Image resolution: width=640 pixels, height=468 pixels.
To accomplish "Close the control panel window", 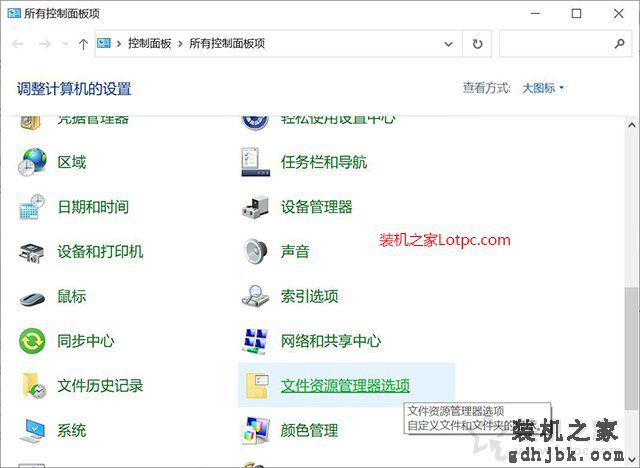I will click(619, 13).
